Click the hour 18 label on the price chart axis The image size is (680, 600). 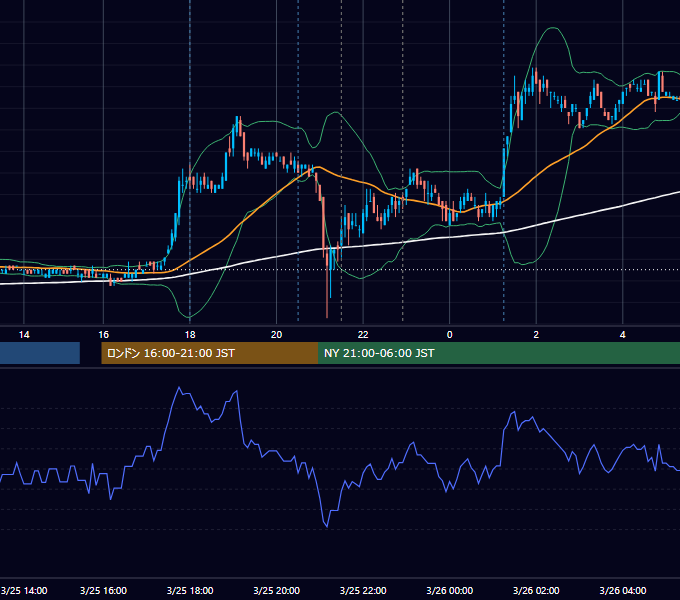190,335
